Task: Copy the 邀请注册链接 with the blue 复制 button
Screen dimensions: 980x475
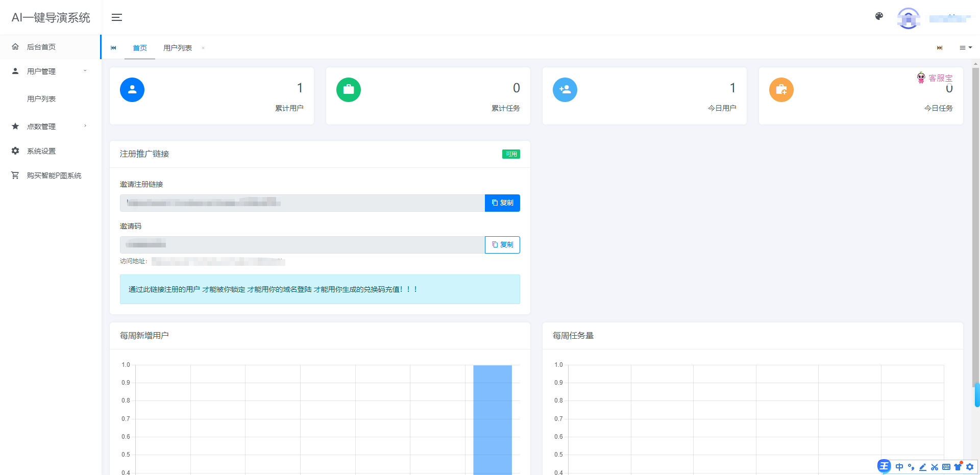Action: (502, 203)
